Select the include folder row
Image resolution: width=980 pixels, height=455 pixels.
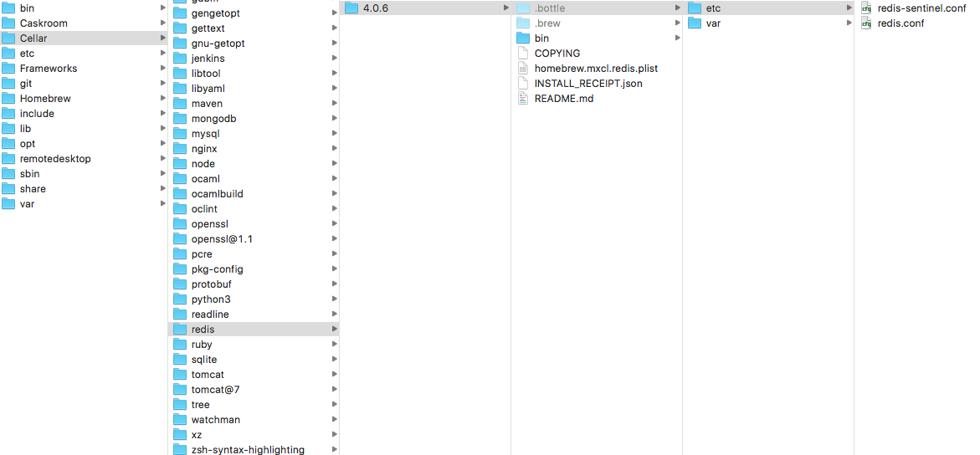point(84,113)
